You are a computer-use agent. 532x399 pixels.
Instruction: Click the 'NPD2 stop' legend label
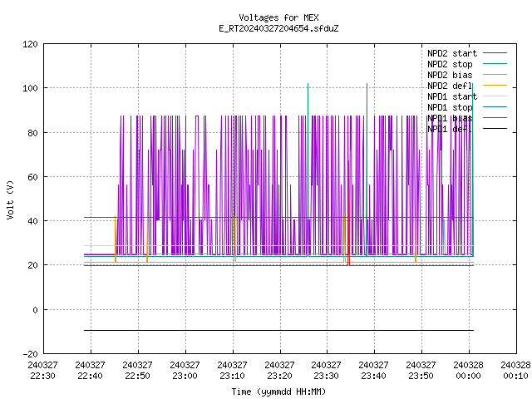450,64
